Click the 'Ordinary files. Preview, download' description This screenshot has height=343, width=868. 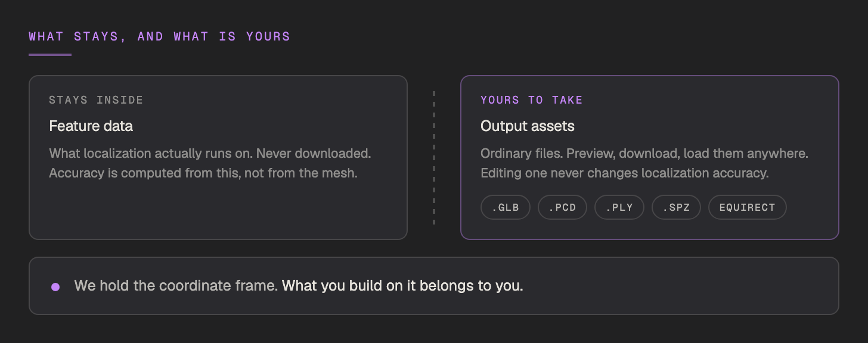[644, 154]
